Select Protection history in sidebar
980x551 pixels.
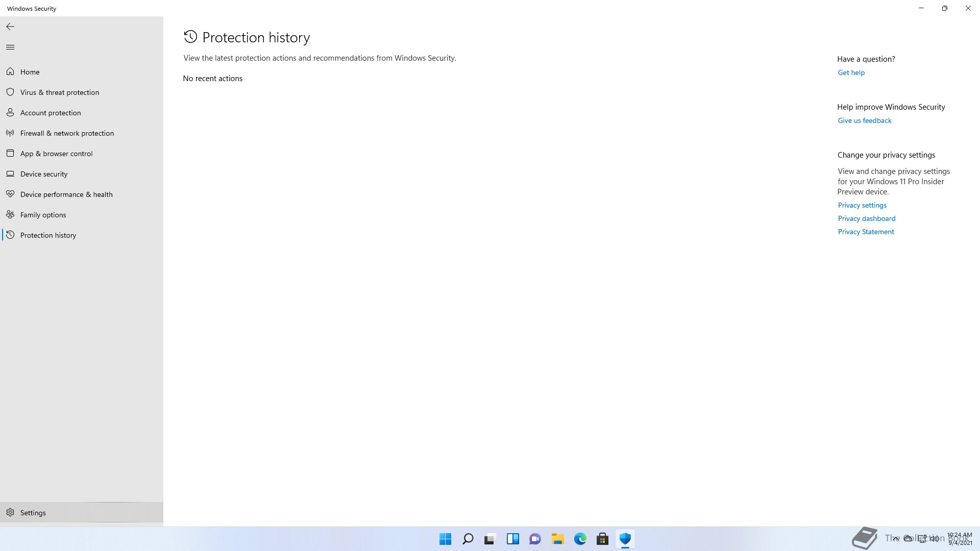48,235
